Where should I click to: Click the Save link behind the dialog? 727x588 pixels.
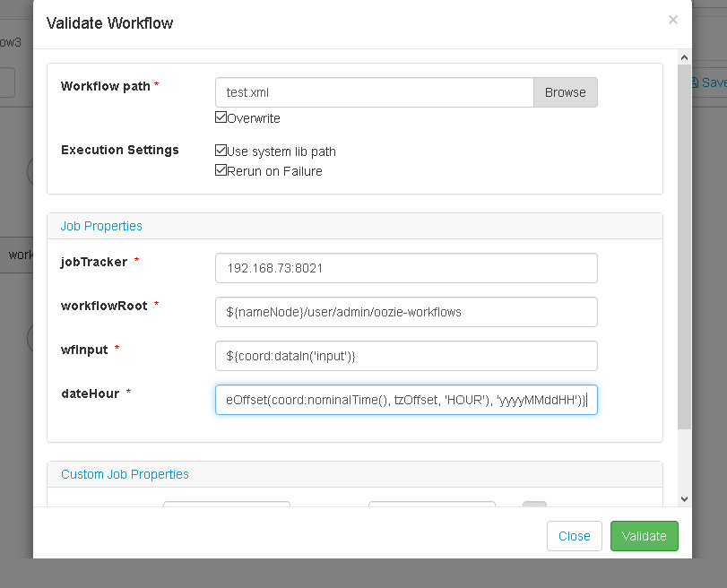click(714, 82)
